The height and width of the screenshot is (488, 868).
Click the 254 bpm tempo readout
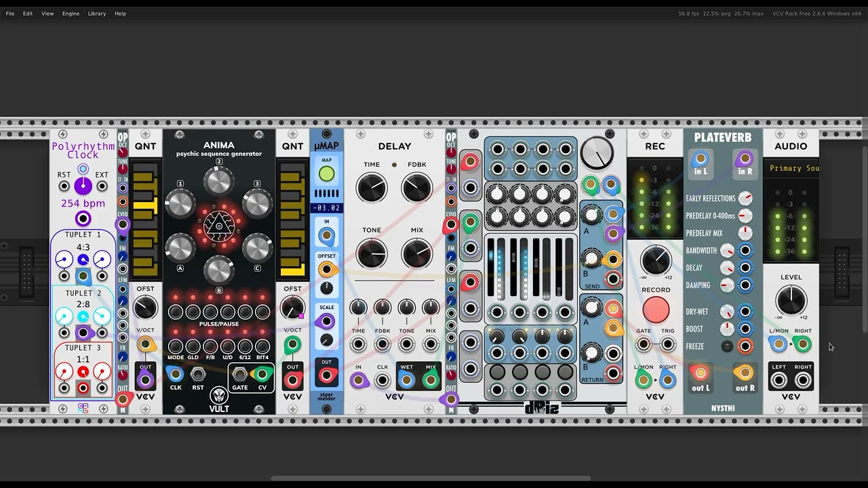[83, 203]
